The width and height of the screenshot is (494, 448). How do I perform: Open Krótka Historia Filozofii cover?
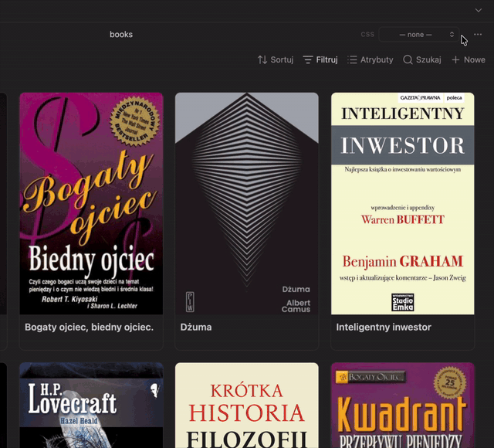pyautogui.click(x=247, y=405)
